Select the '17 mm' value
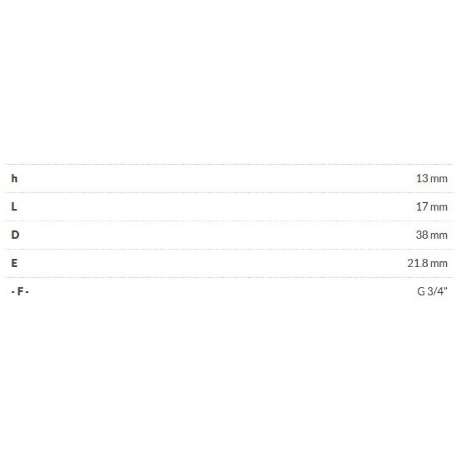This screenshot has height=476, width=476. point(431,206)
